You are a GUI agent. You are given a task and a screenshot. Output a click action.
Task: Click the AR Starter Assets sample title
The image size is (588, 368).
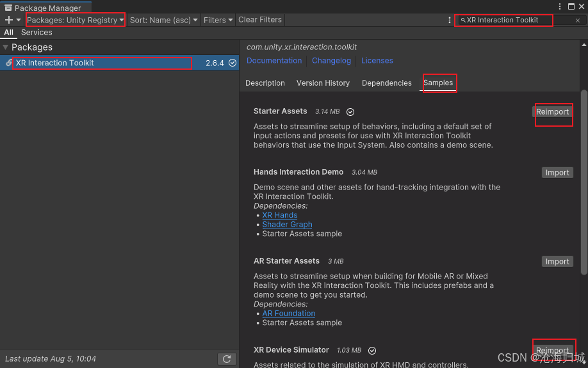point(286,261)
